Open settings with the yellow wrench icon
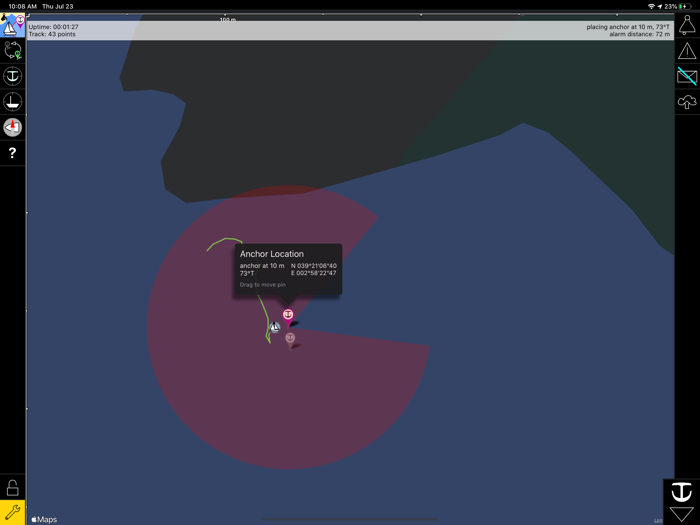The height and width of the screenshot is (525, 700). [x=12, y=512]
